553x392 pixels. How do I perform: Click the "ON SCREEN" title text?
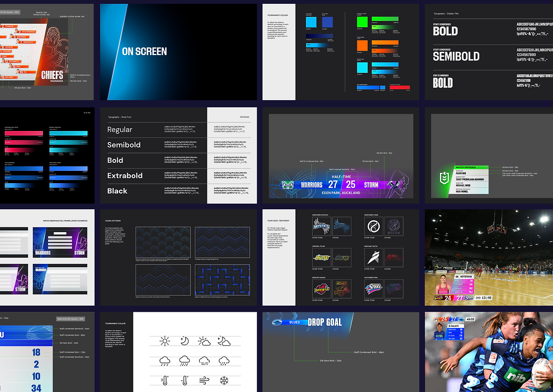click(144, 51)
